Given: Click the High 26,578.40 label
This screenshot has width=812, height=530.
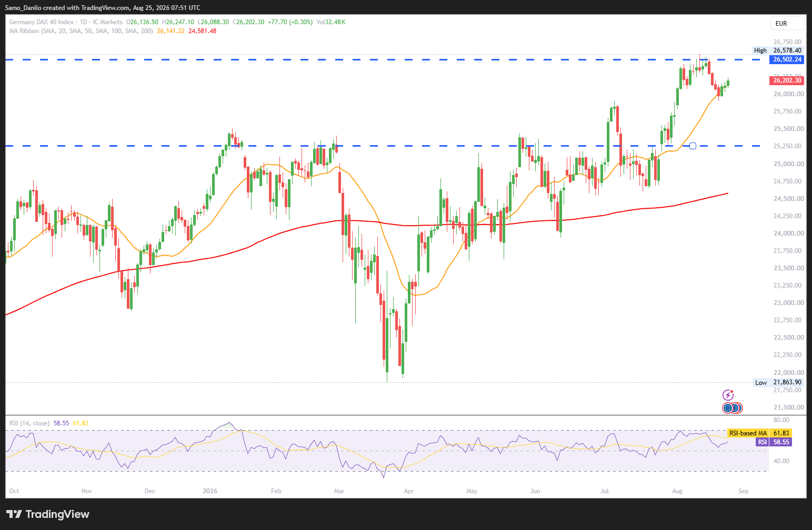Looking at the screenshot, I should click(778, 50).
